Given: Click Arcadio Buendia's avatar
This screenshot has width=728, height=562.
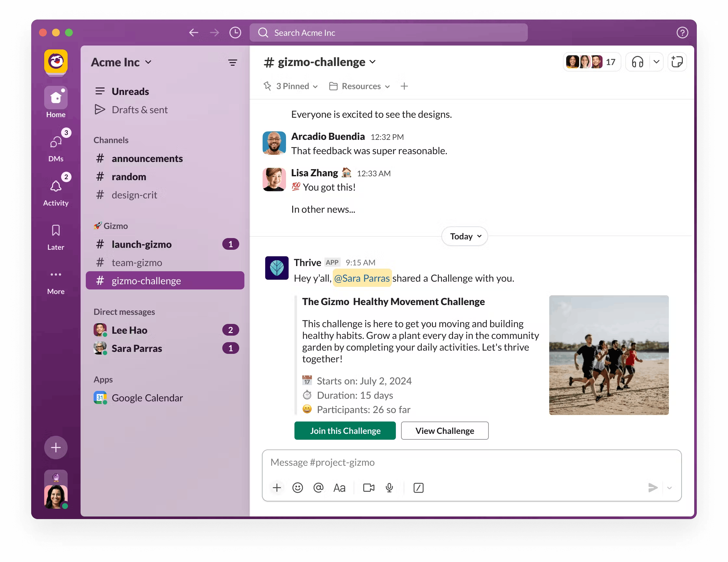Looking at the screenshot, I should (274, 143).
